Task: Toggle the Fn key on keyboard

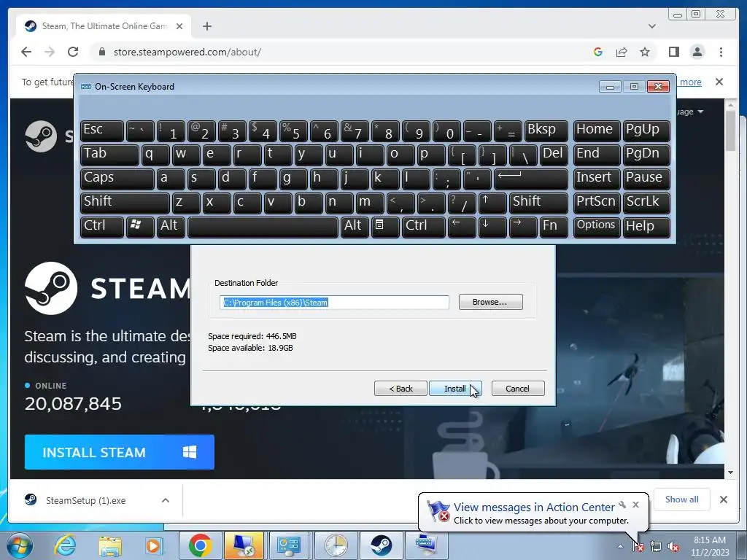Action: click(554, 227)
